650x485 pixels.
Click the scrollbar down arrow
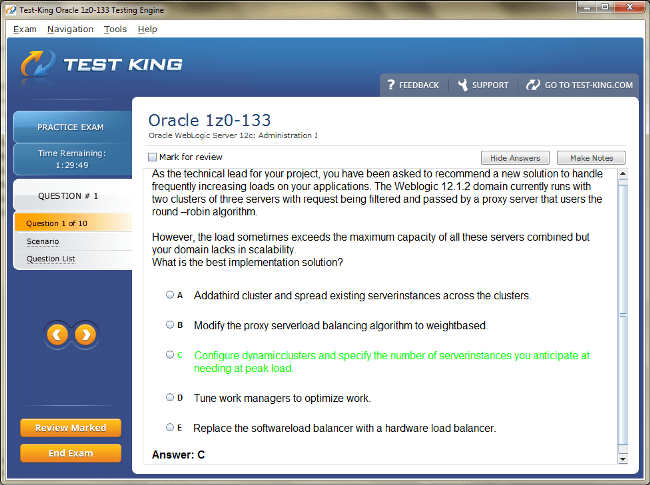pyautogui.click(x=623, y=459)
